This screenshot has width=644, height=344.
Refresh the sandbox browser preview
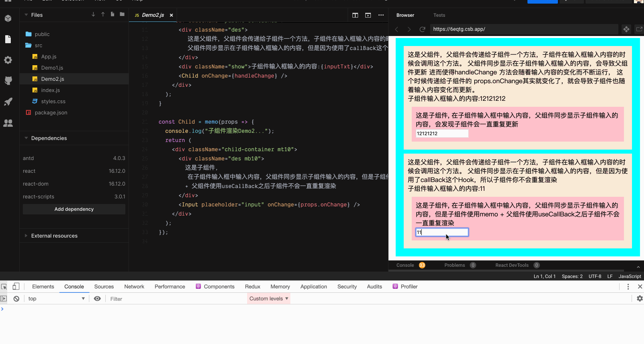click(422, 29)
